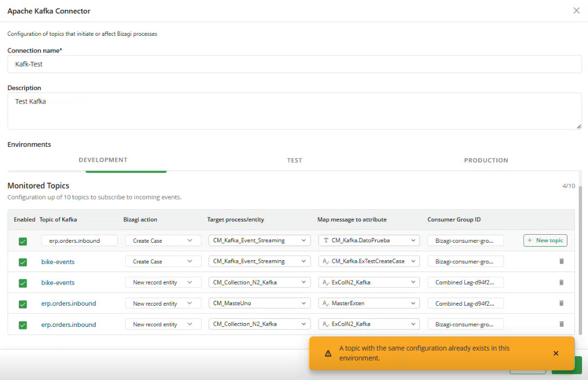
Task: Open the bike-events link in the New record entity row
Action: coord(58,283)
